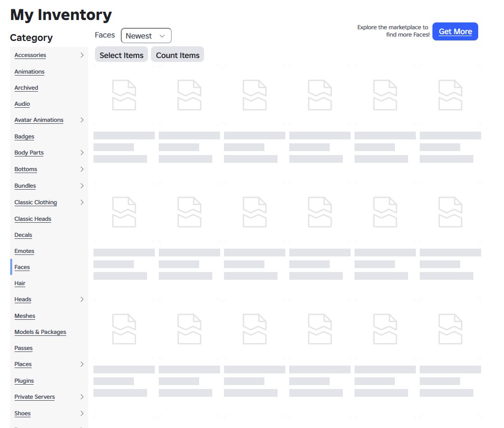Expand the Accessories category chevron
The height and width of the screenshot is (428, 504).
pos(82,55)
